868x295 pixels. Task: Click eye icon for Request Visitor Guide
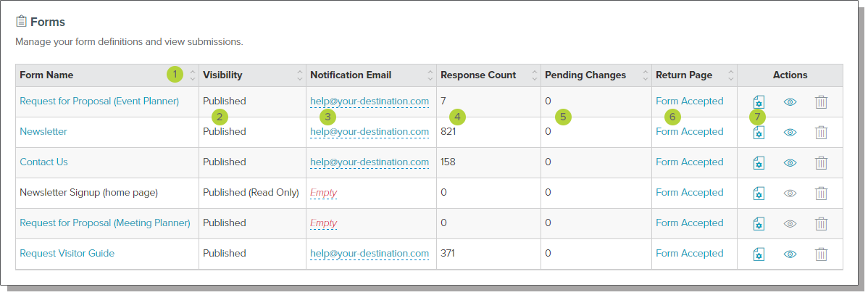[790, 254]
